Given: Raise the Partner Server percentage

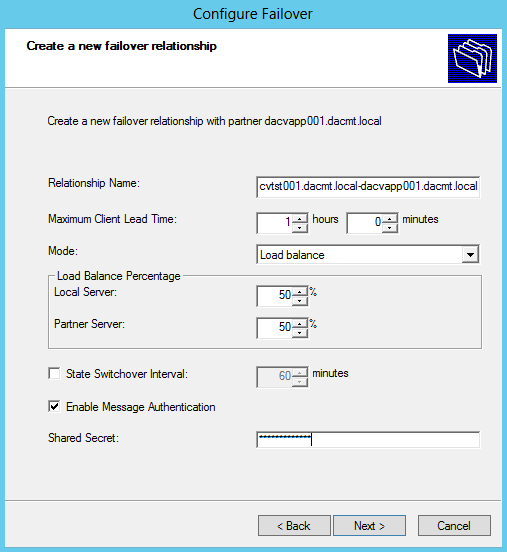Looking at the screenshot, I should (300, 324).
